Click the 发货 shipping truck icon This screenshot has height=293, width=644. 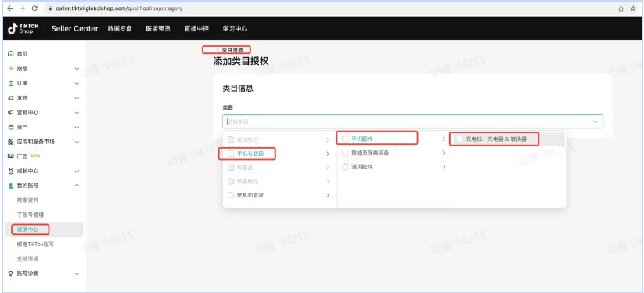pos(11,98)
